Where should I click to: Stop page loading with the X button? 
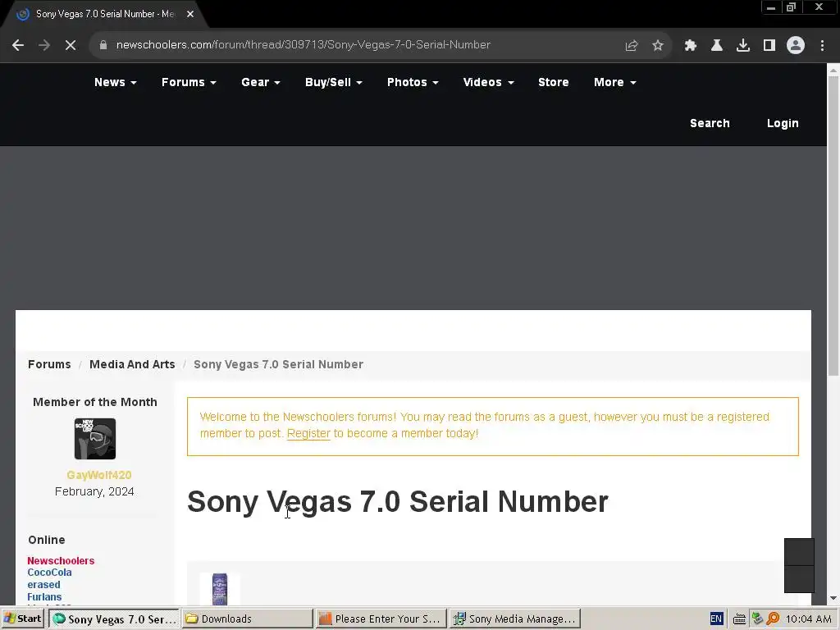click(71, 45)
